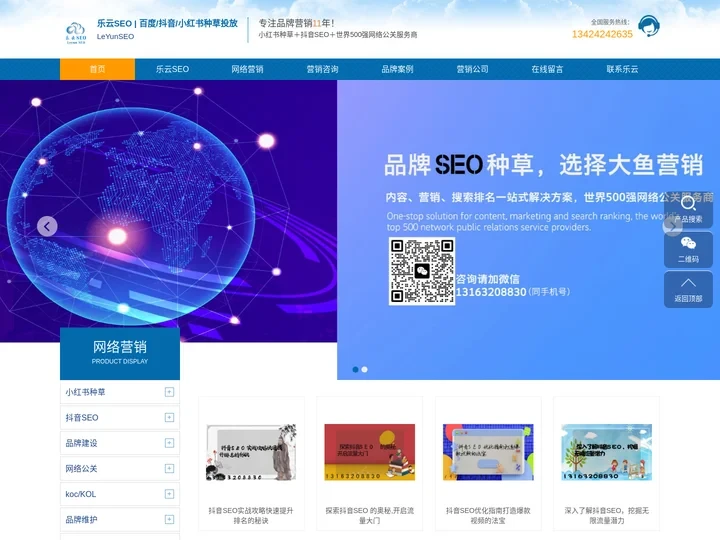Open the 首页 nav tab
The height and width of the screenshot is (540, 720).
pos(97,69)
